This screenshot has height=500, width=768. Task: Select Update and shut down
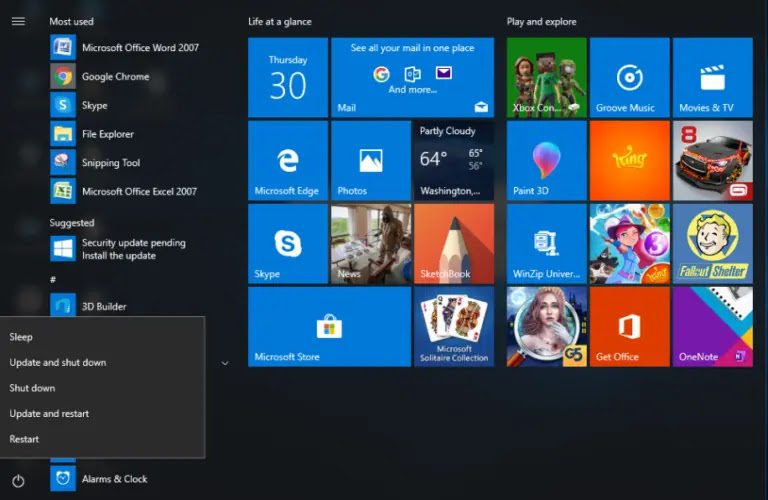tap(102, 362)
